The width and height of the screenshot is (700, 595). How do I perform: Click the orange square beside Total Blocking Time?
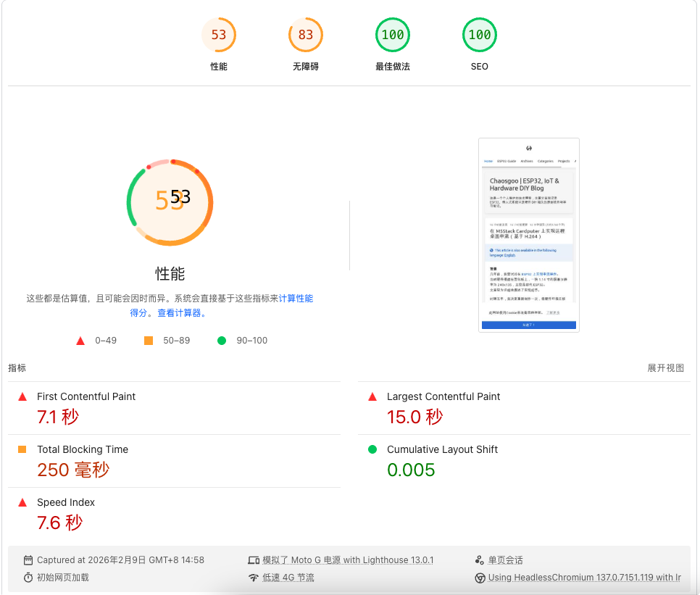23,449
